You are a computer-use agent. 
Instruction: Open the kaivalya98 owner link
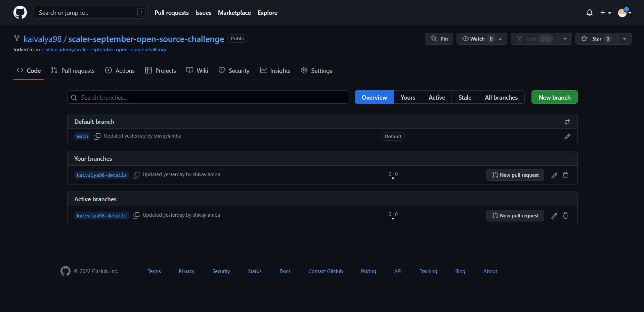pyautogui.click(x=43, y=39)
